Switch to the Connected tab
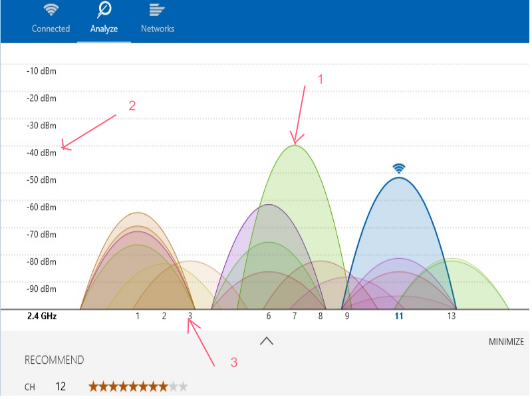The width and height of the screenshot is (532, 399). [51, 29]
